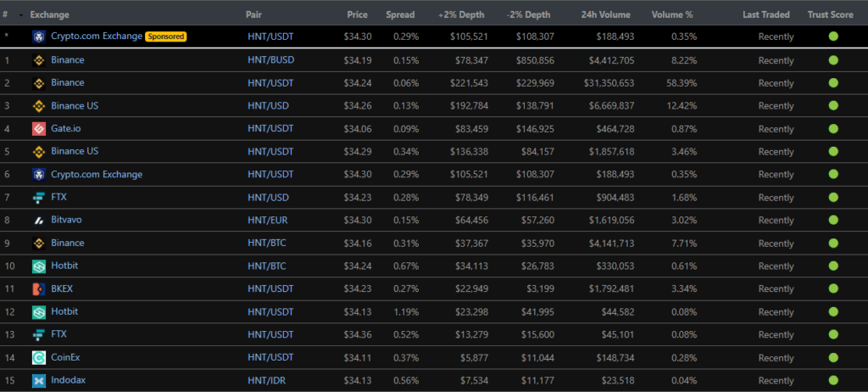Click the yellow Sponsored badge
This screenshot has width=868, height=392.
click(165, 36)
